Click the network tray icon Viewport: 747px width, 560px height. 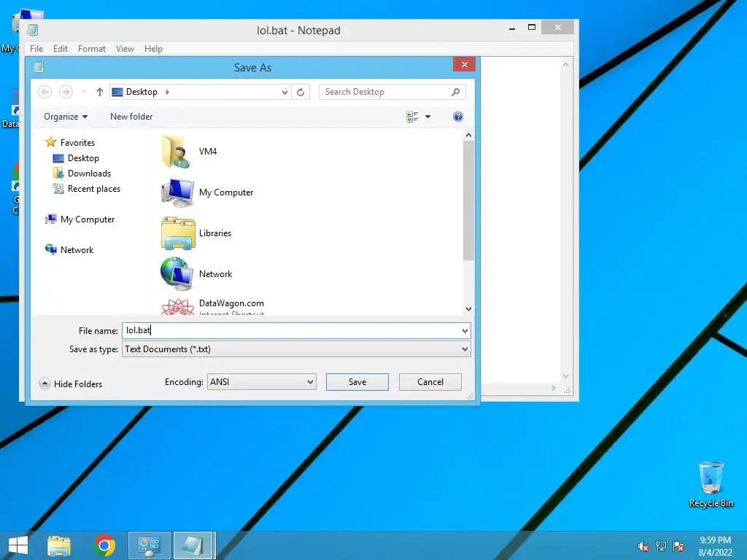pyautogui.click(x=661, y=546)
